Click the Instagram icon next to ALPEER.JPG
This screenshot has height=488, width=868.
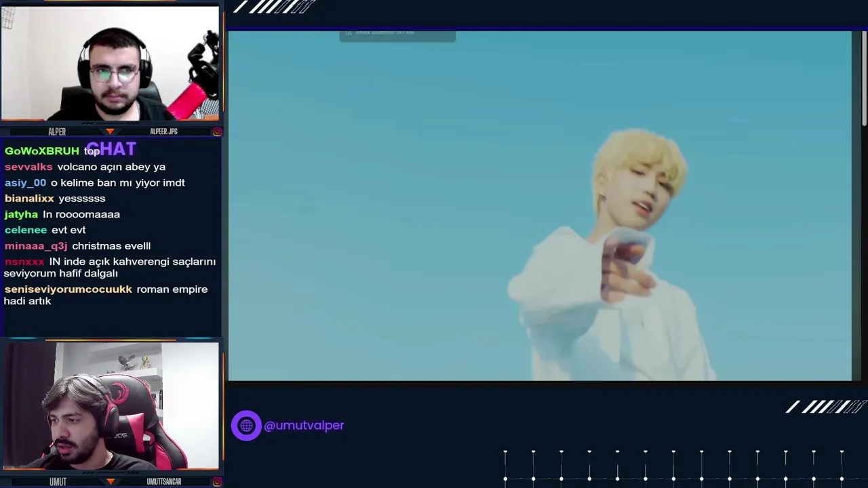point(217,131)
